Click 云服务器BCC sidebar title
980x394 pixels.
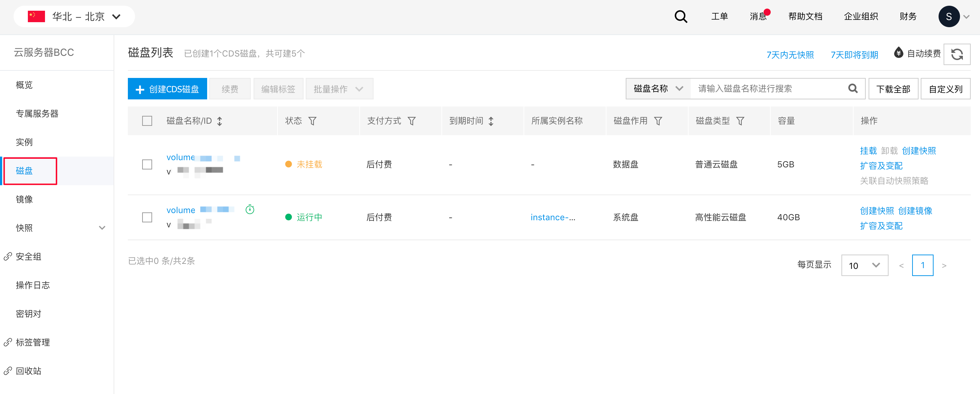pyautogui.click(x=44, y=53)
